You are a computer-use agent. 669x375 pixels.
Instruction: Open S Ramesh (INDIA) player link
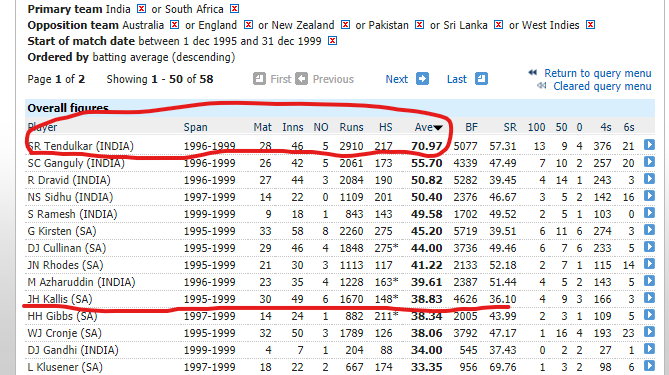(72, 214)
